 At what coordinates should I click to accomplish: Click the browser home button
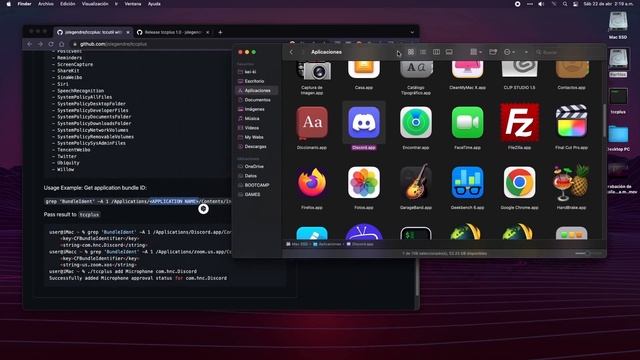(62, 44)
